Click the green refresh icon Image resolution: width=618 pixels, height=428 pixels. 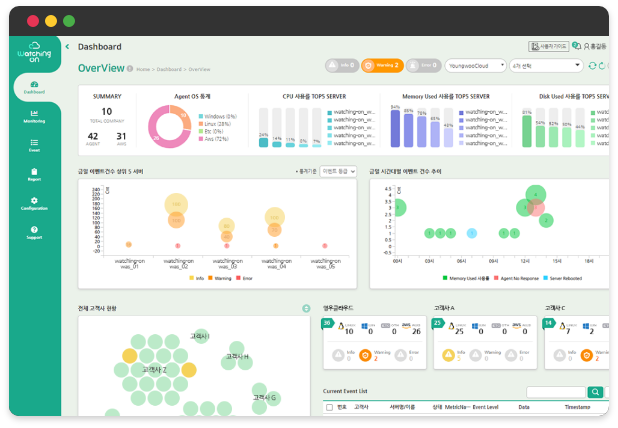(x=592, y=66)
